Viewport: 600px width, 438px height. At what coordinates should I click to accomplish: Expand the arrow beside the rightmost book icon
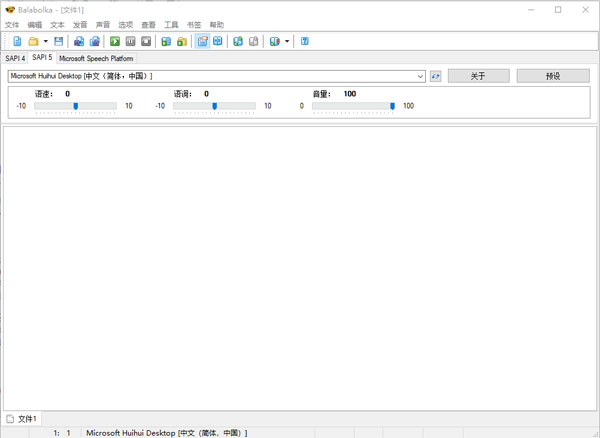287,41
